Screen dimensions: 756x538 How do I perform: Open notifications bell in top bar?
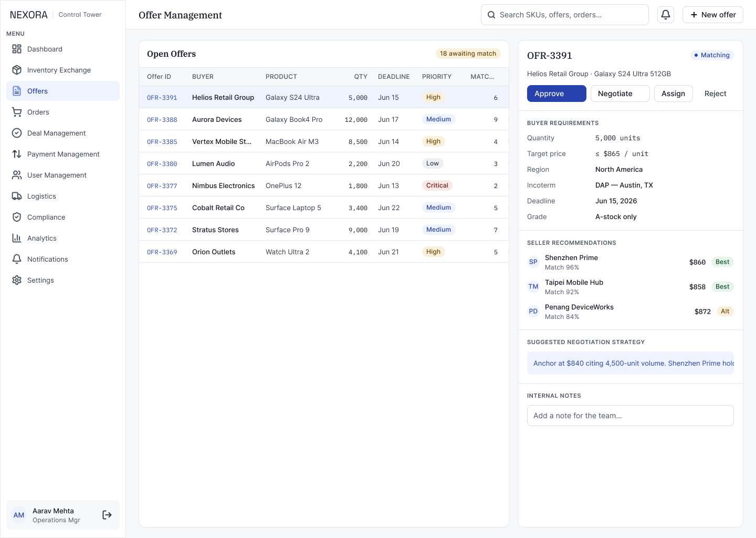(x=666, y=15)
